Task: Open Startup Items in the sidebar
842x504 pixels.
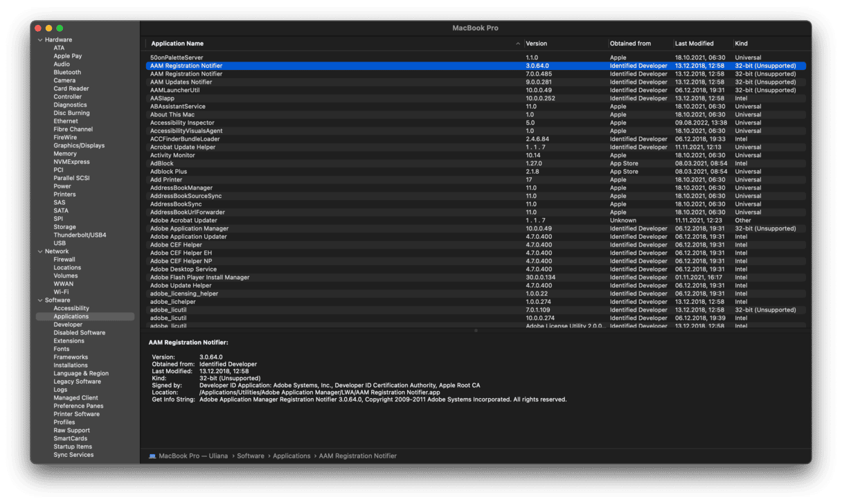Action: click(x=73, y=447)
